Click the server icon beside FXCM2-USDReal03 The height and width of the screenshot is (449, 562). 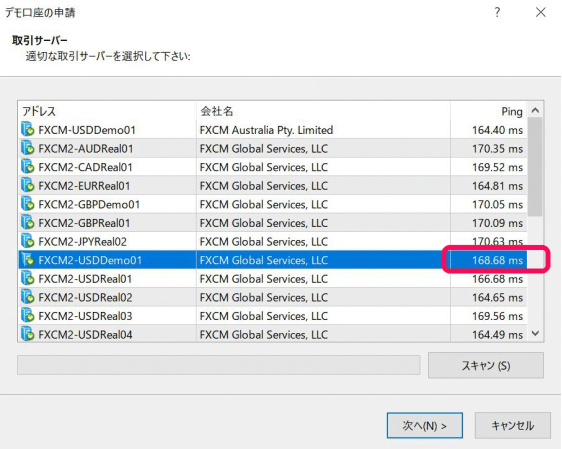[x=28, y=316]
